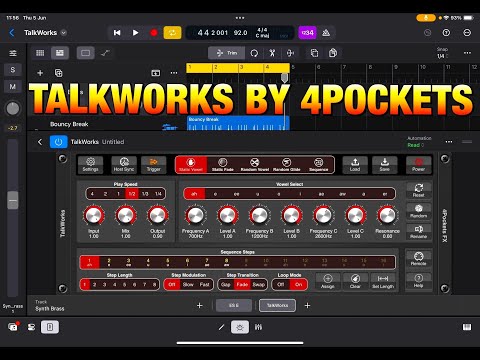Select Random Vowel mode

255,165
